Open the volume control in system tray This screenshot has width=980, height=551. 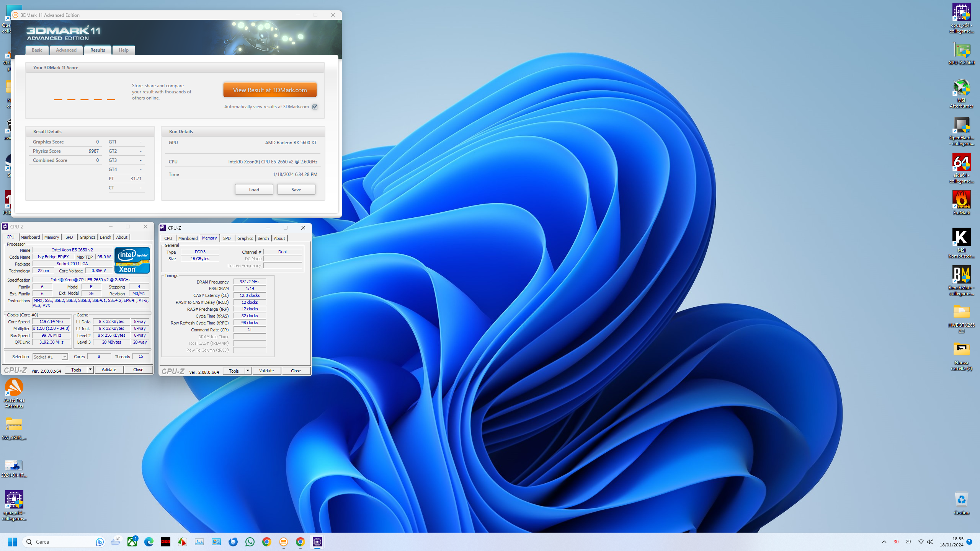(x=930, y=541)
